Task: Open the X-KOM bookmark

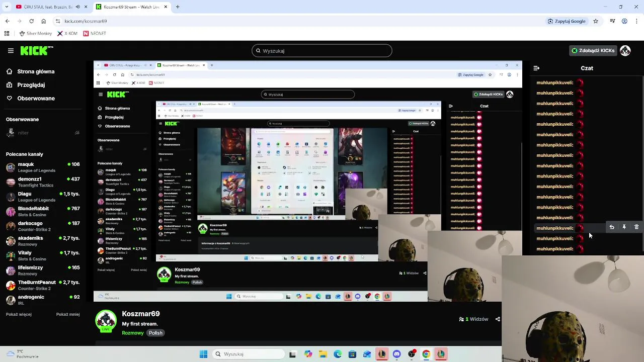Action: coord(67,34)
